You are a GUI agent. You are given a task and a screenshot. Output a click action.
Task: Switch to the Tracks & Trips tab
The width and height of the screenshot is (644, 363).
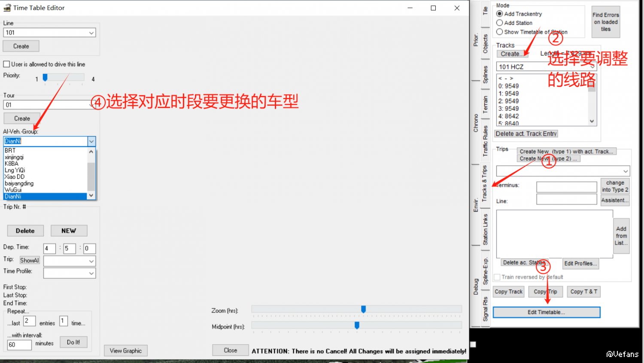[485, 183]
